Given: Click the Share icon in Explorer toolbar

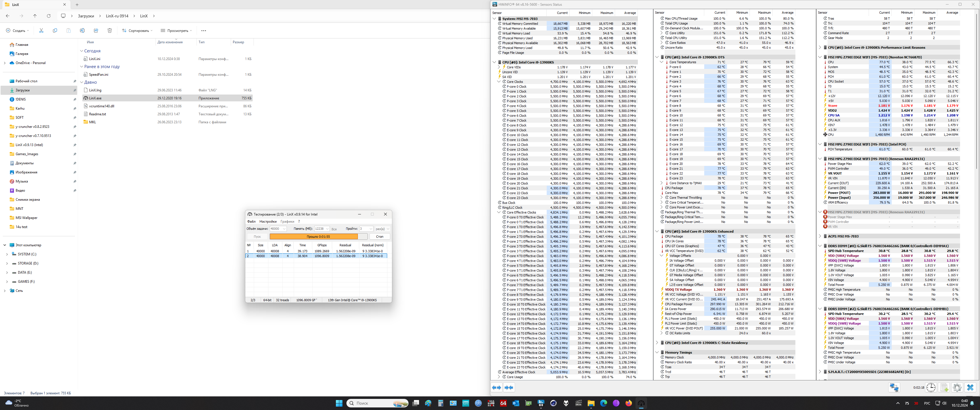Looking at the screenshot, I should click(x=96, y=30).
